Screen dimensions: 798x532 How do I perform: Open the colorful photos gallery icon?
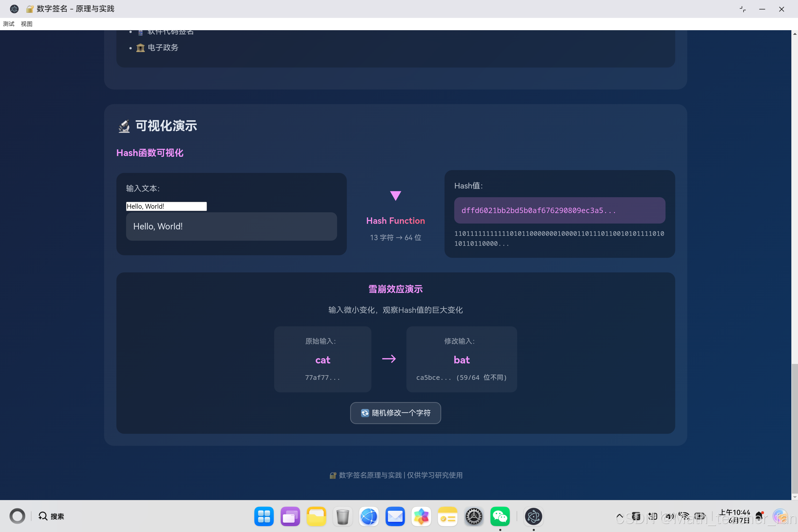[422, 516]
